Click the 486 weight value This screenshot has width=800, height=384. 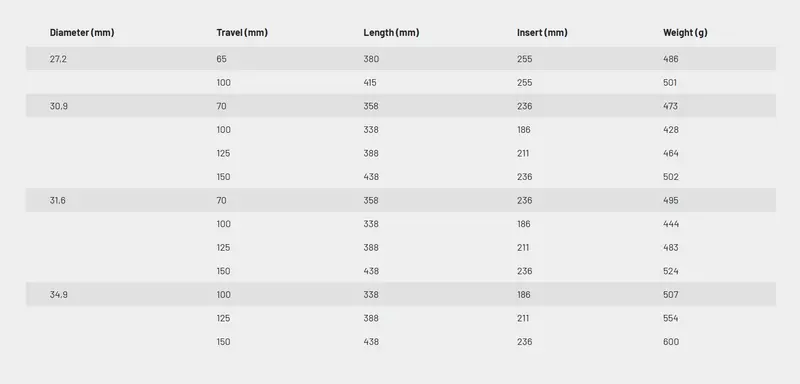click(670, 59)
